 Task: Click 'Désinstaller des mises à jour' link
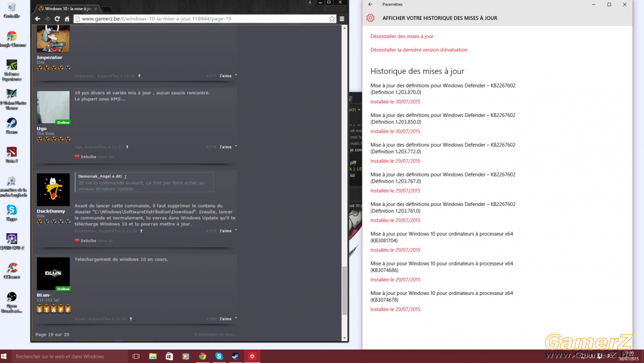[x=402, y=36]
